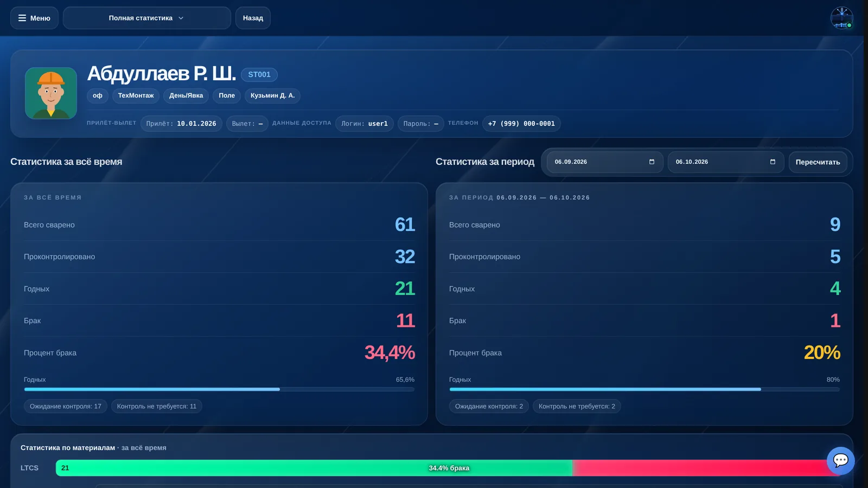The height and width of the screenshot is (488, 868).
Task: Click the День/Явка tag
Action: click(x=186, y=95)
